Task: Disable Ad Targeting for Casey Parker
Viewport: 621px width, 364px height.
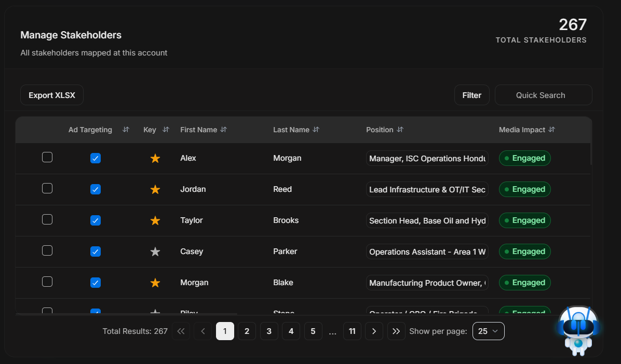Action: click(96, 251)
